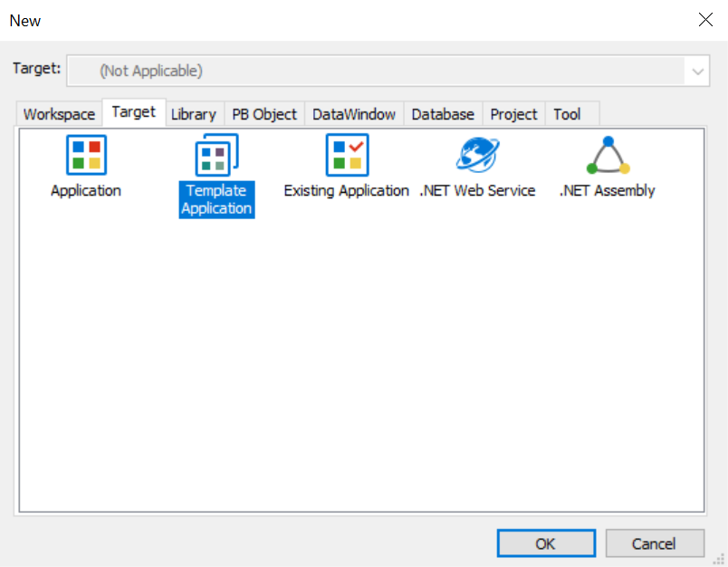
Task: Expand the Target dropdown arrow
Action: coord(697,71)
